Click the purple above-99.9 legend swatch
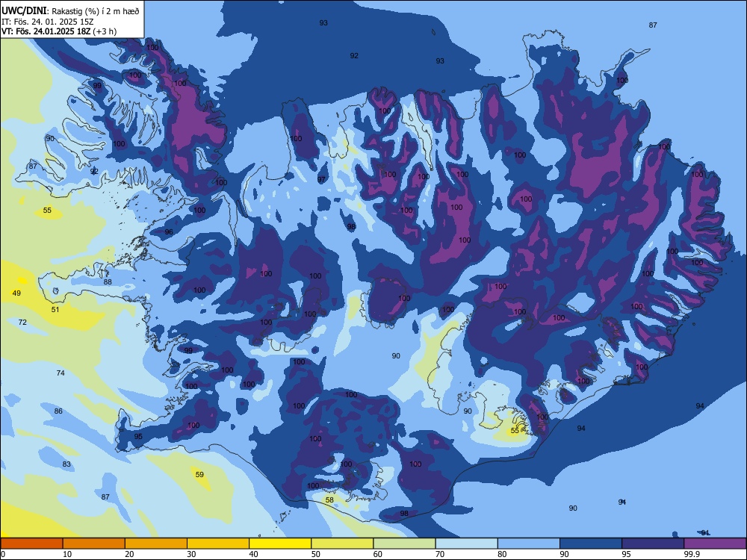The height and width of the screenshot is (560, 747). pyautogui.click(x=715, y=544)
